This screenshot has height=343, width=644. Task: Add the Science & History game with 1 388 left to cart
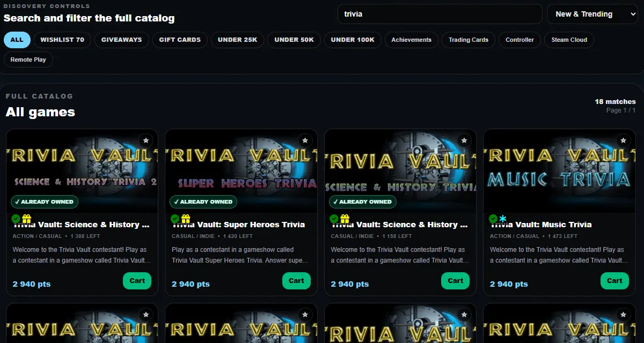[x=137, y=281]
